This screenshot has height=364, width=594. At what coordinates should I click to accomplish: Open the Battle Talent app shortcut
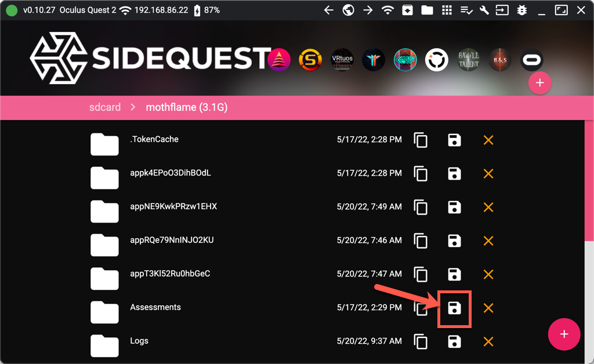(x=468, y=59)
